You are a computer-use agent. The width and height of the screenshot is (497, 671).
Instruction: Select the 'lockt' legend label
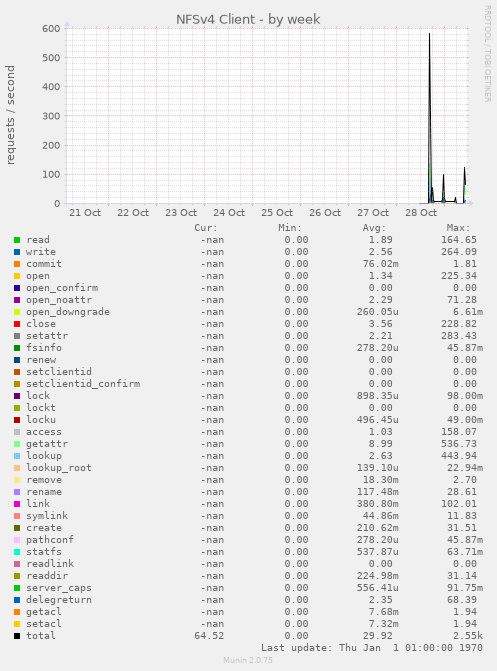[41, 408]
